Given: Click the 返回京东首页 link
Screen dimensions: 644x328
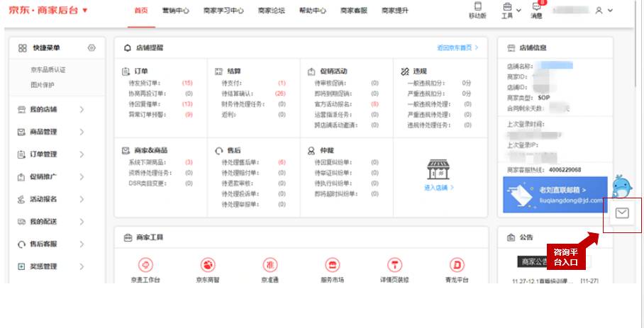Looking at the screenshot, I should [x=457, y=48].
